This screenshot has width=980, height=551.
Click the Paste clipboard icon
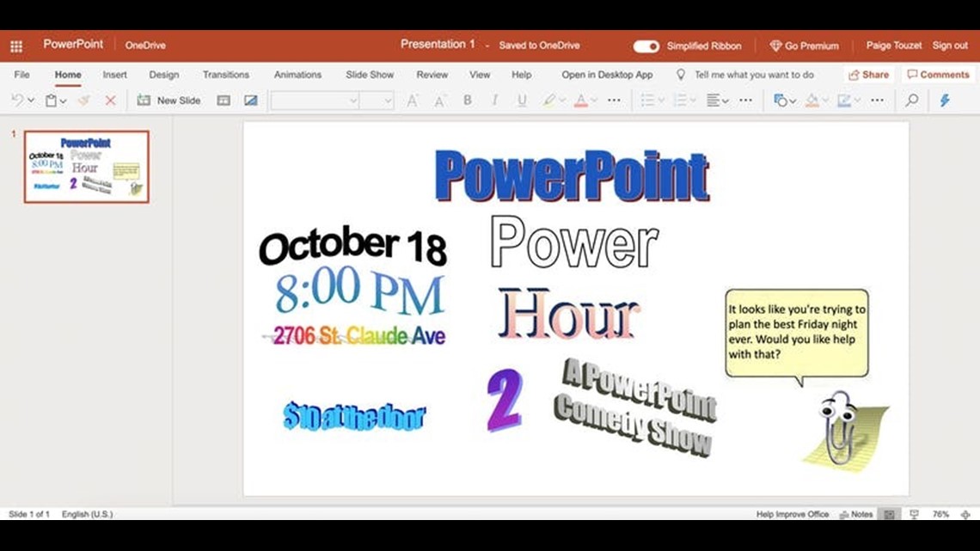pyautogui.click(x=52, y=100)
